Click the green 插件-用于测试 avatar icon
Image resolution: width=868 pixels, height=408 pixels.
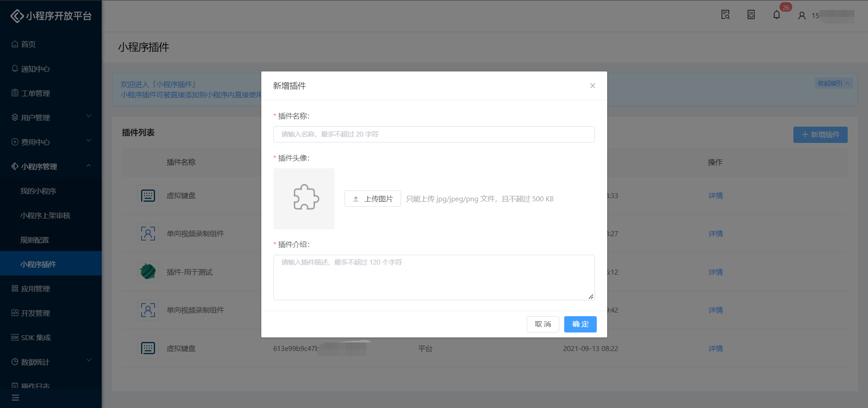[148, 272]
